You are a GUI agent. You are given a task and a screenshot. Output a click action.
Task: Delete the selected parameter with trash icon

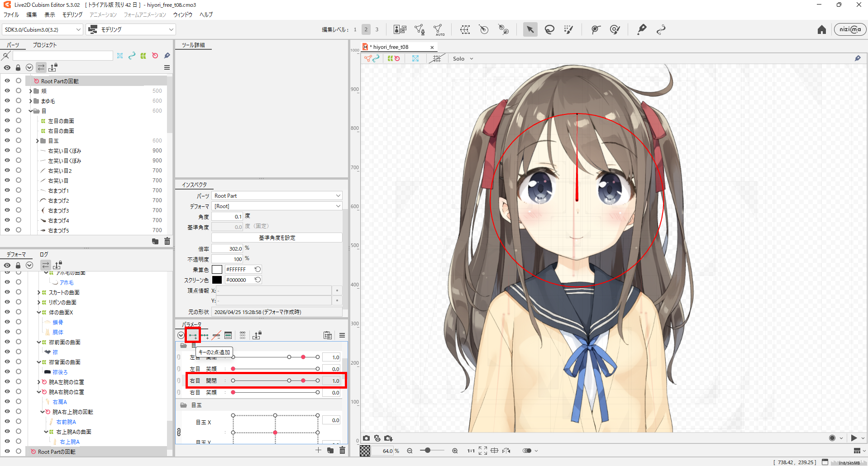(x=342, y=450)
